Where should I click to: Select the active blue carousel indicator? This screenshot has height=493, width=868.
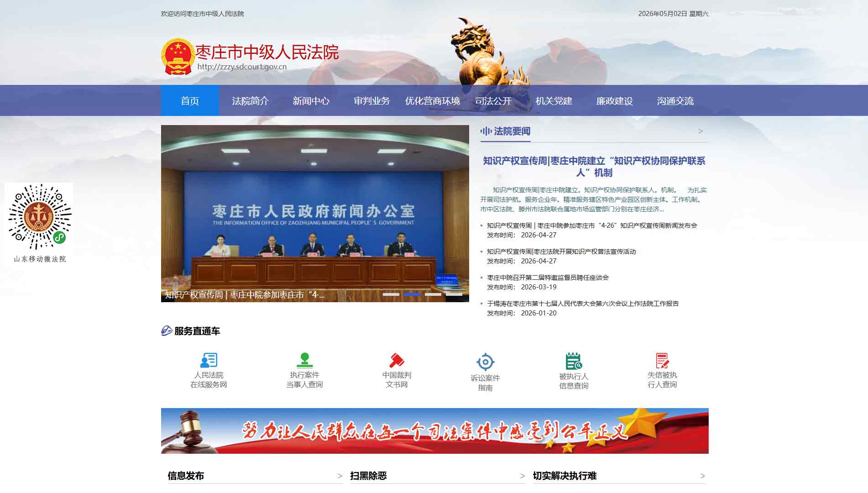point(412,294)
